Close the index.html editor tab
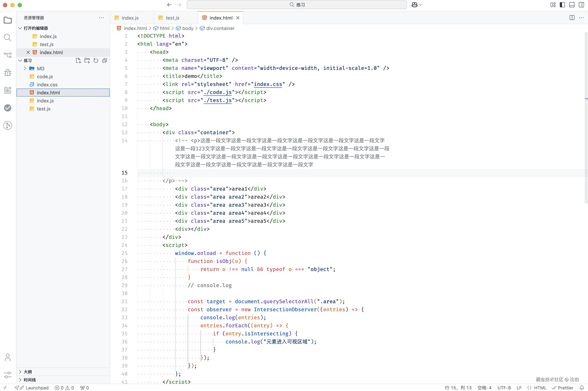 [x=238, y=18]
